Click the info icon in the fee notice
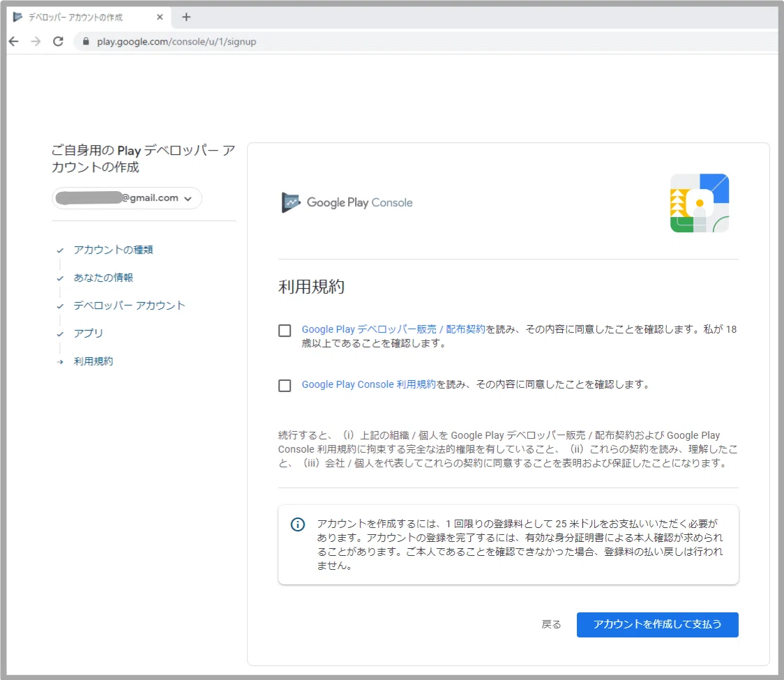Image resolution: width=784 pixels, height=680 pixels. pos(298,524)
